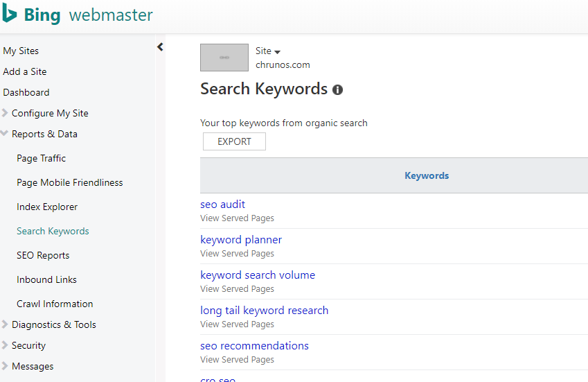Open Crawl Information
This screenshot has width=588, height=382.
coord(55,304)
